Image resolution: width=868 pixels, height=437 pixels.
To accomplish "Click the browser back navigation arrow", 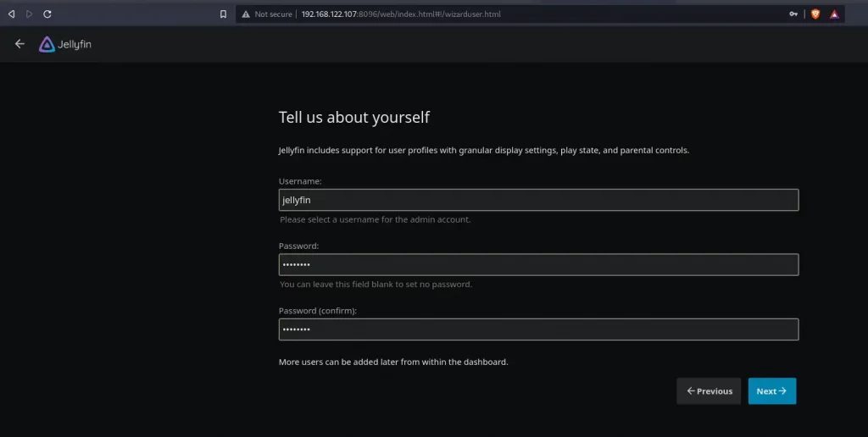I will pyautogui.click(x=11, y=14).
